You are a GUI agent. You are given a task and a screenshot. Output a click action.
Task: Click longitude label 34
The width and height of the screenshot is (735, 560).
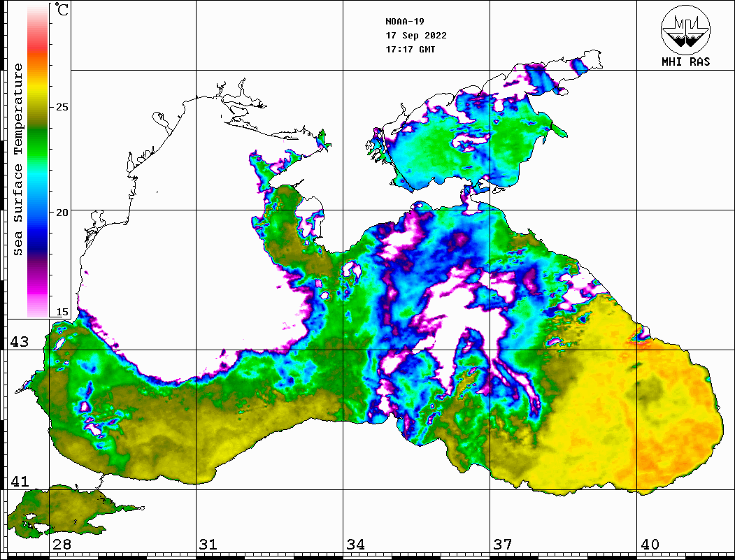(x=355, y=544)
